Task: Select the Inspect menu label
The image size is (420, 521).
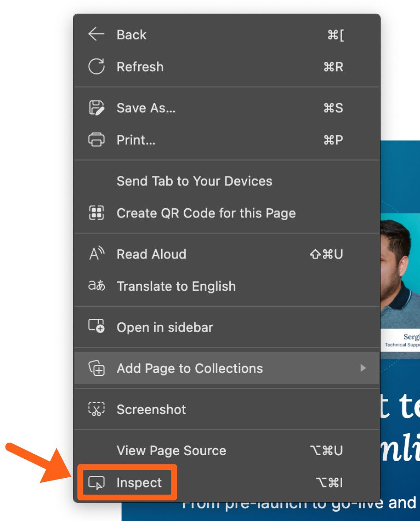Action: [139, 483]
